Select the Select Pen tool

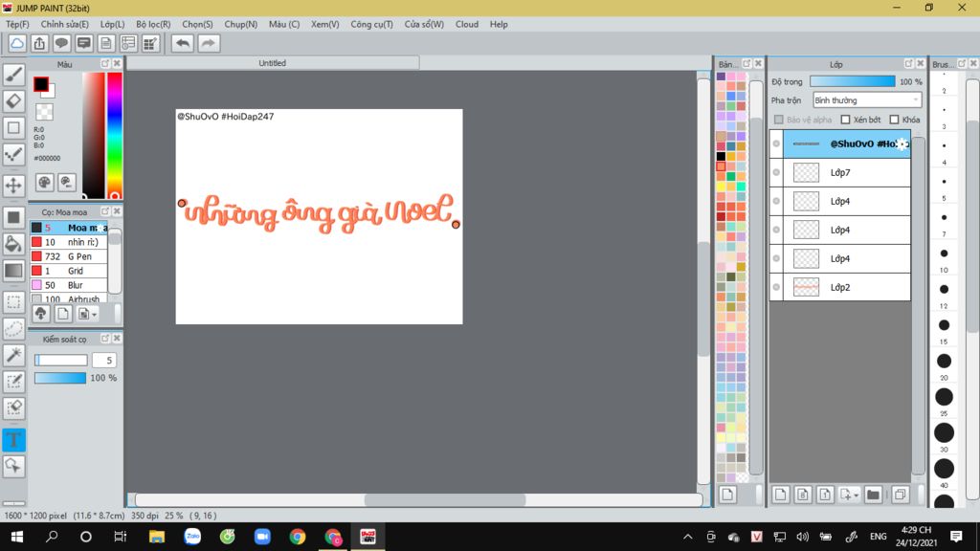point(13,381)
